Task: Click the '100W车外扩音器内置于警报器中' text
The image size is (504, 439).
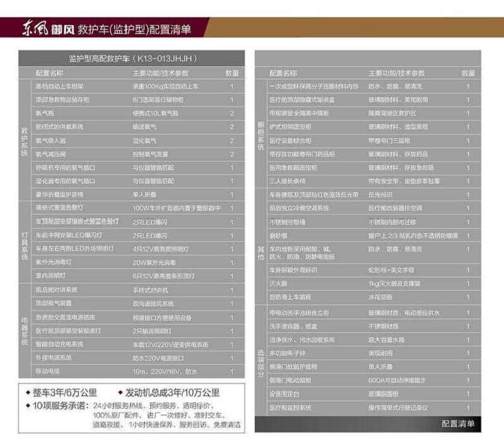Action: (176, 208)
